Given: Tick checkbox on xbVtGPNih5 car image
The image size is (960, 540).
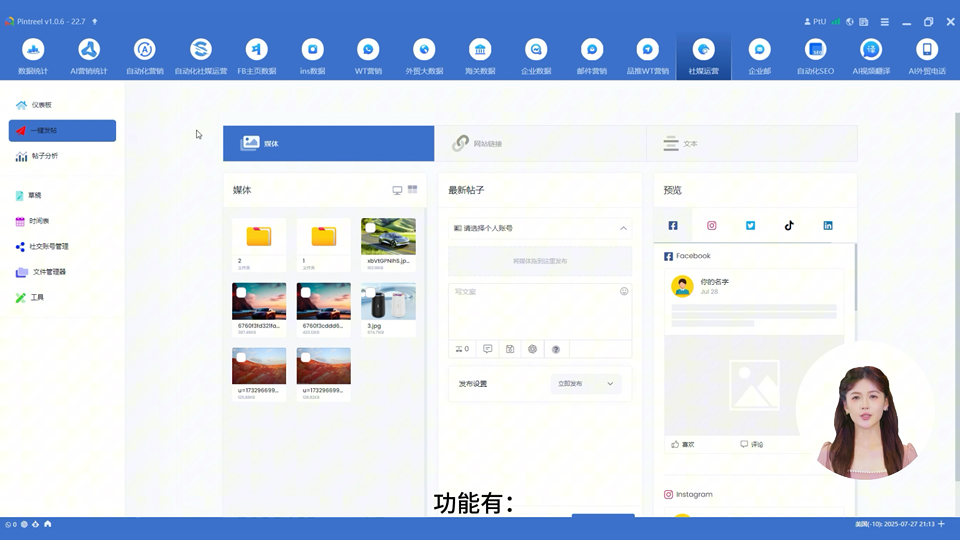Looking at the screenshot, I should point(370,228).
